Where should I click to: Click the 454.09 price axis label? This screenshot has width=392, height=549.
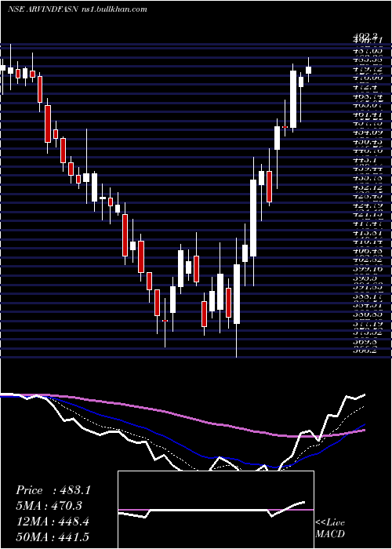tap(367, 133)
